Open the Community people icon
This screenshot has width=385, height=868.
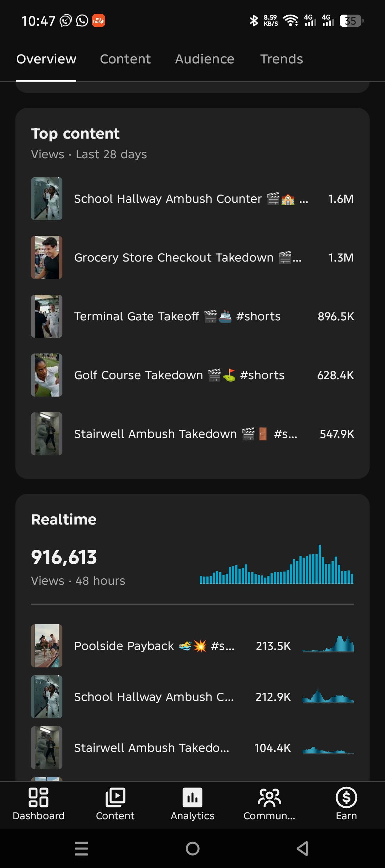[269, 797]
